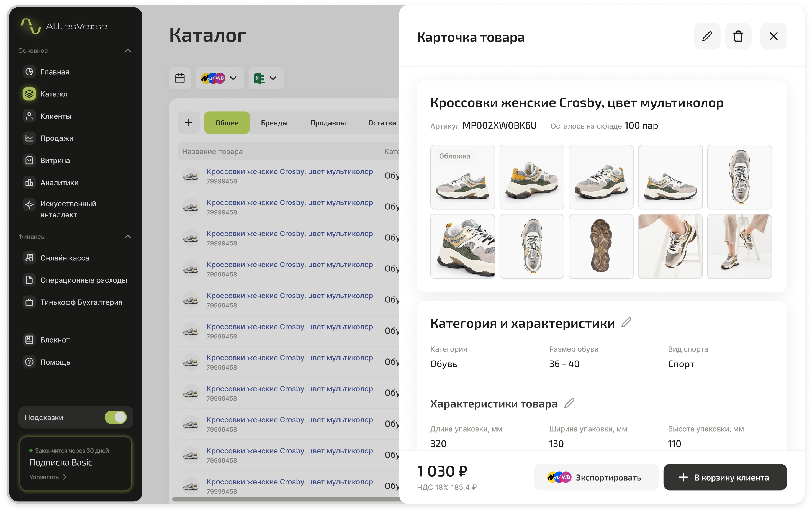Click the AlliesVerse logo
This screenshot has height=513, width=812.
[x=64, y=26]
